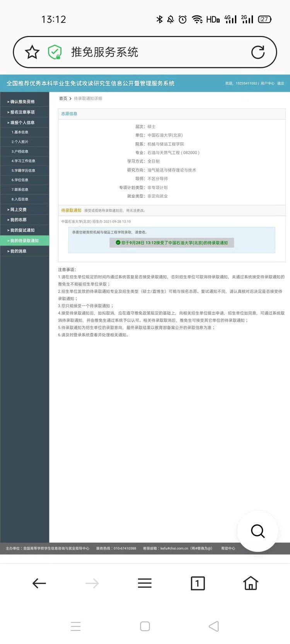
Task: Tap the alarm clock status icon
Action: point(183,19)
